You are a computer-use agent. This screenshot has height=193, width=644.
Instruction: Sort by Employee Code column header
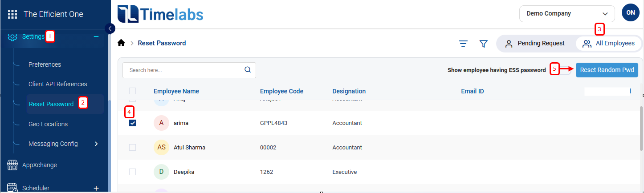(x=281, y=91)
